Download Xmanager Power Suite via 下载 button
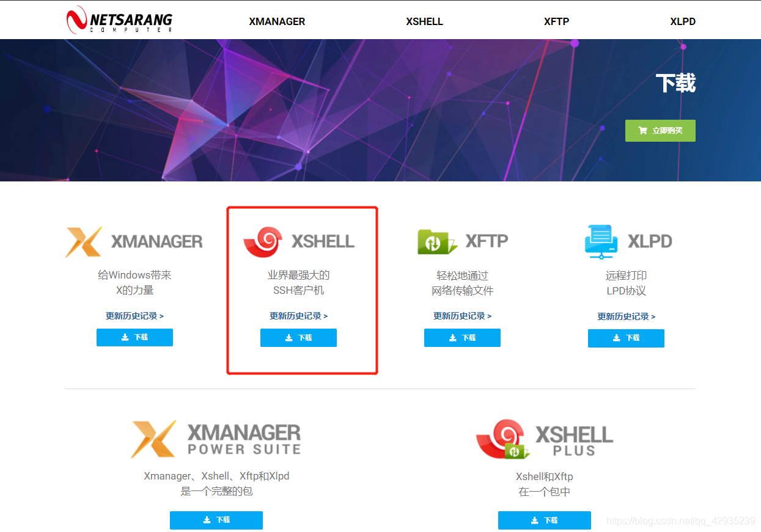The image size is (761, 532). tap(216, 520)
